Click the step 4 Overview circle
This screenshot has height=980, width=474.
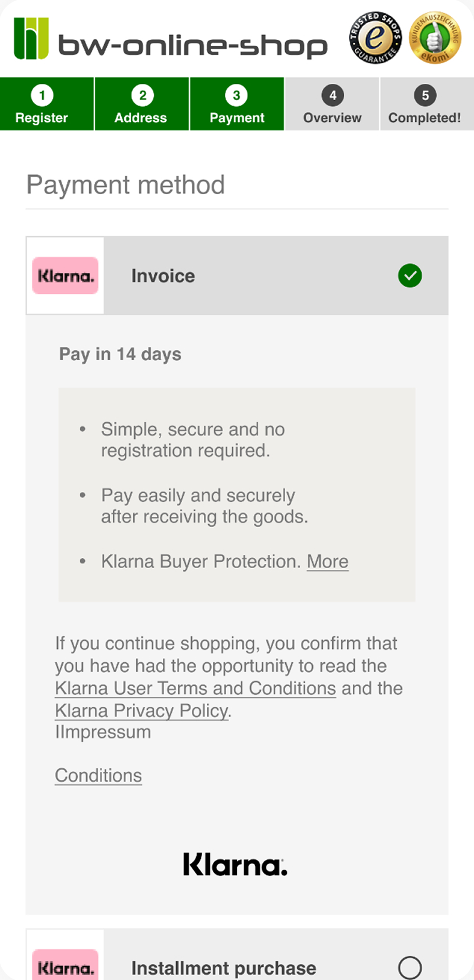pos(332,95)
